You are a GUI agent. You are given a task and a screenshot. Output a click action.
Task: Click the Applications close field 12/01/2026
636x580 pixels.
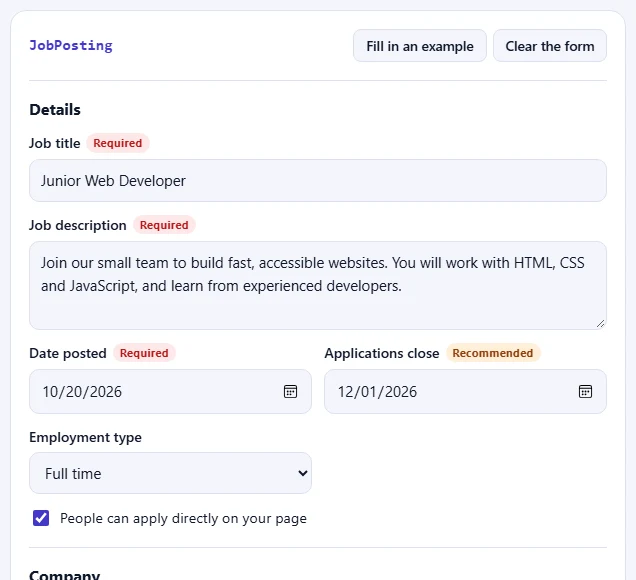[x=465, y=391]
